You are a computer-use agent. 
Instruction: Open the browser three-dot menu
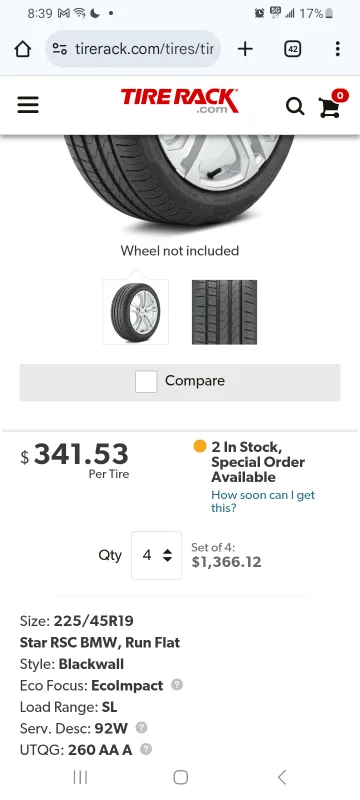point(338,49)
